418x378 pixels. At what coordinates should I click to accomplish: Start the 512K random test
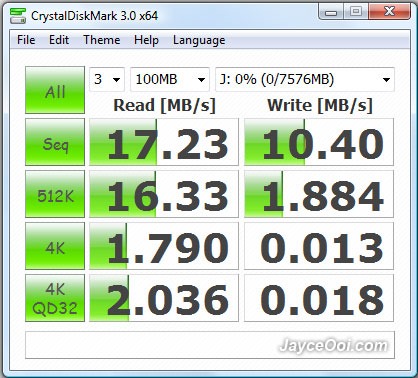(x=55, y=194)
